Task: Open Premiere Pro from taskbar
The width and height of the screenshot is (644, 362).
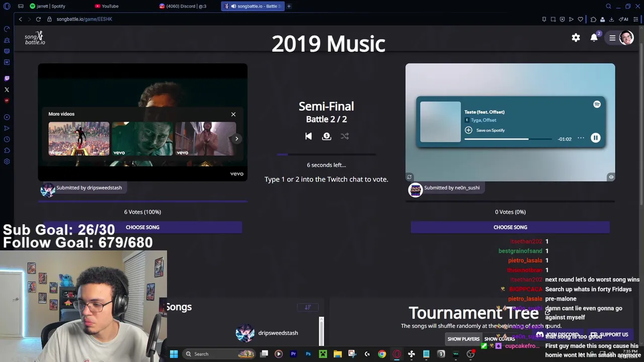Action: coord(293,354)
